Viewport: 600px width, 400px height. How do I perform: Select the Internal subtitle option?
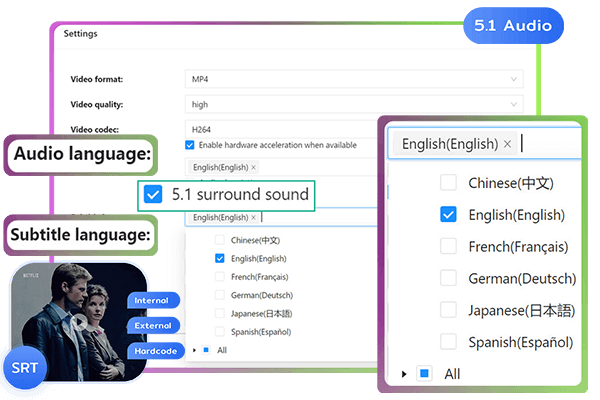(153, 300)
